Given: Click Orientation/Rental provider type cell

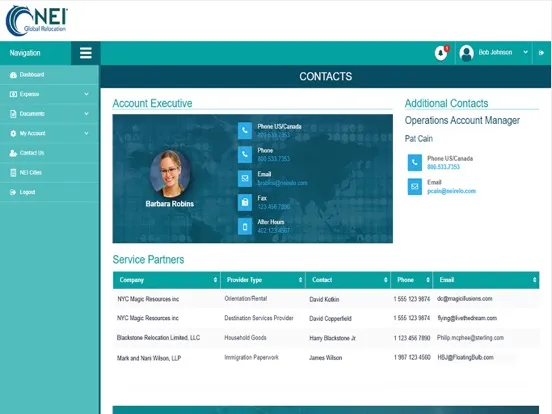Looking at the screenshot, I should (246, 299).
